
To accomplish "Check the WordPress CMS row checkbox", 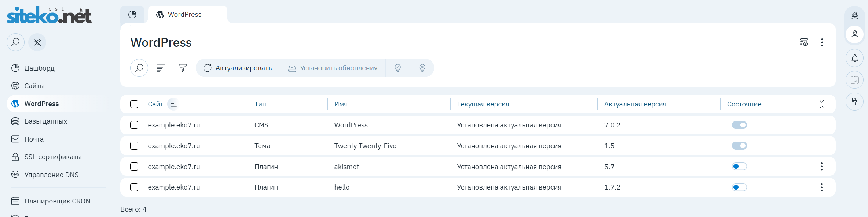I will point(134,125).
